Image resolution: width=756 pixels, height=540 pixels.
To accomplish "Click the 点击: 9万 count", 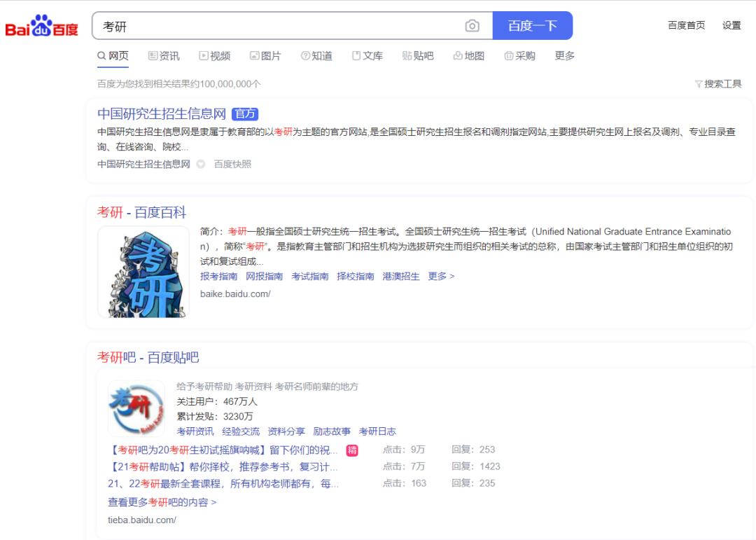I will (404, 450).
